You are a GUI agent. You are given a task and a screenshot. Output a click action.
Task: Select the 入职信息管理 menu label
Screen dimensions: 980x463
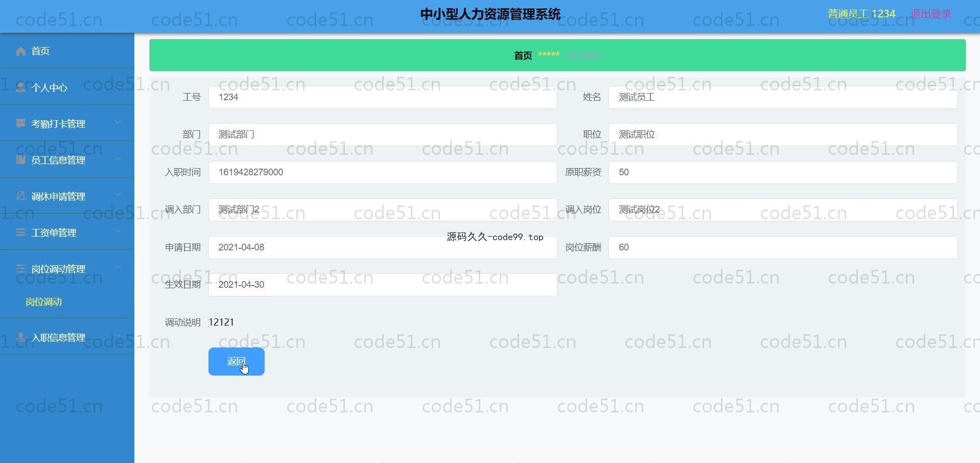[58, 337]
